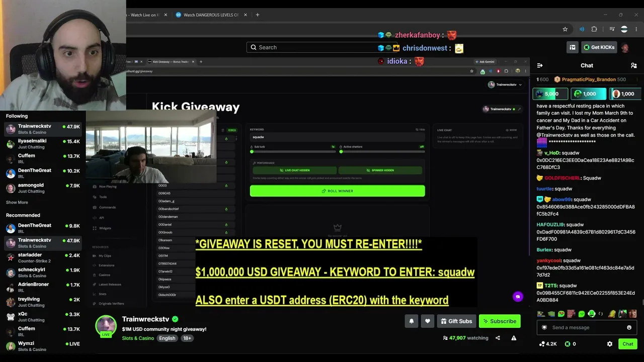Bookmark the page with the star icon
The height and width of the screenshot is (362, 644).
[565, 29]
